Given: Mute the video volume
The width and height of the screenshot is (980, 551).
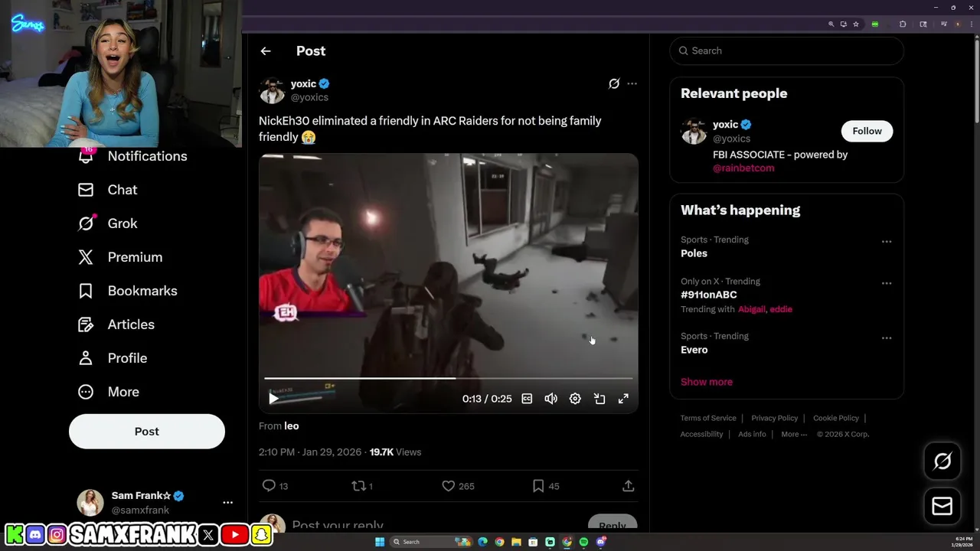Looking at the screenshot, I should pos(550,399).
